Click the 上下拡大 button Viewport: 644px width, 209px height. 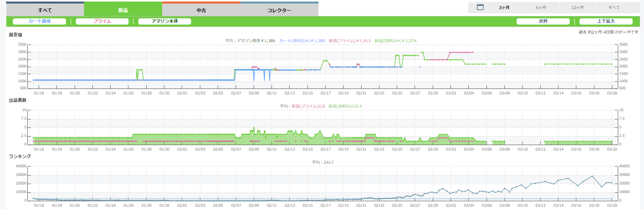[606, 21]
